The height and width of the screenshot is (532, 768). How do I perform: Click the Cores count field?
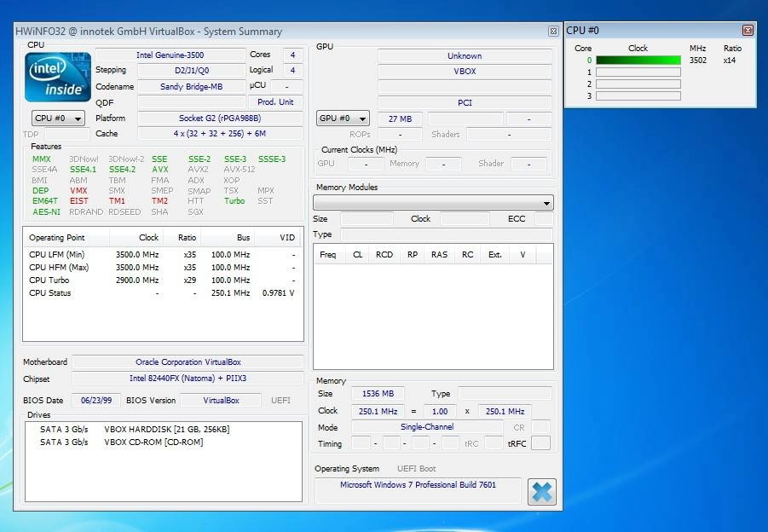(x=292, y=55)
